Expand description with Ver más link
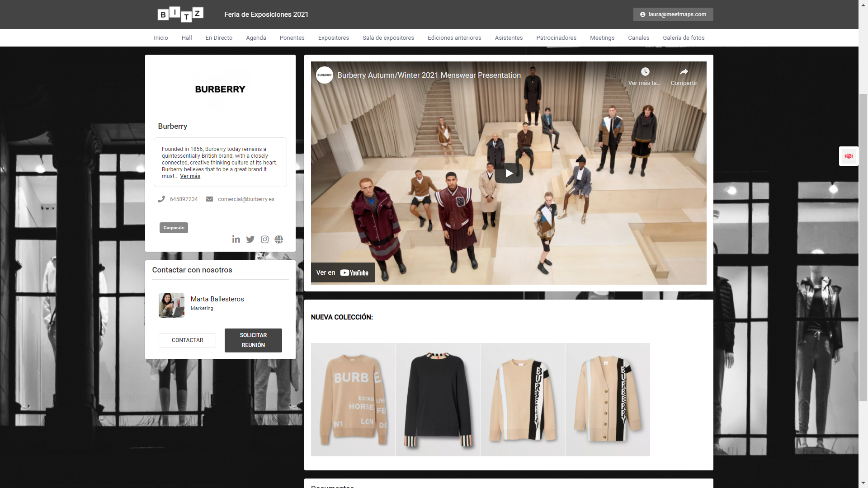The height and width of the screenshot is (488, 868). [x=190, y=176]
